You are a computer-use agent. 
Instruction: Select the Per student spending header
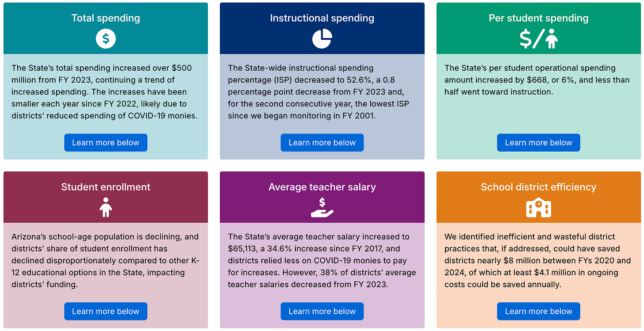(538, 18)
